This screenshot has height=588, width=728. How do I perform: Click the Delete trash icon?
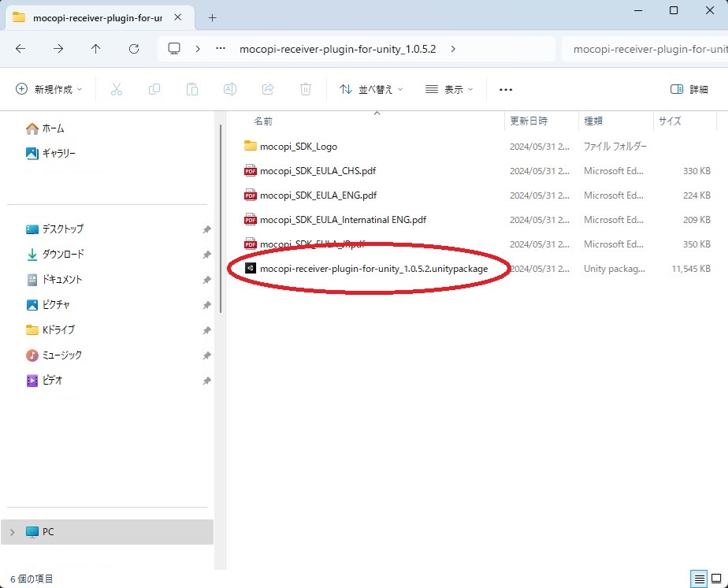tap(306, 89)
